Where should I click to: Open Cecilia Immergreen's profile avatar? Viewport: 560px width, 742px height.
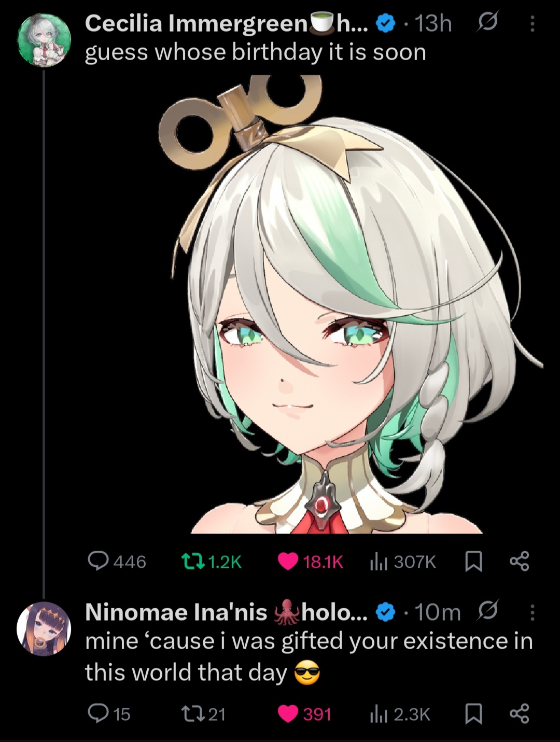point(44,40)
